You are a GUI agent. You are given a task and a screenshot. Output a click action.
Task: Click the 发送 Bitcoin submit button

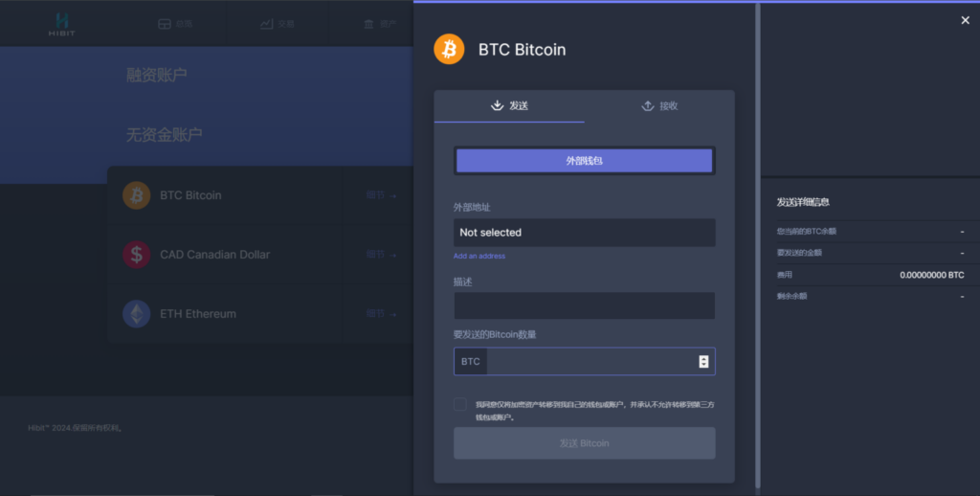(x=585, y=443)
